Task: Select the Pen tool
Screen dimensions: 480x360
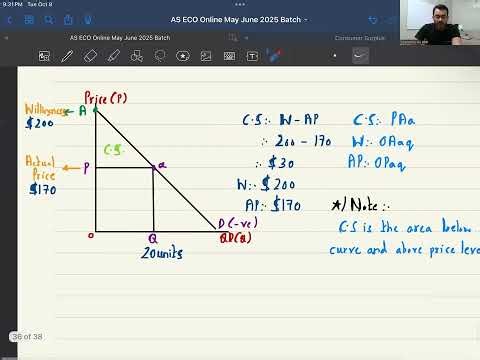Action: click(x=67, y=56)
